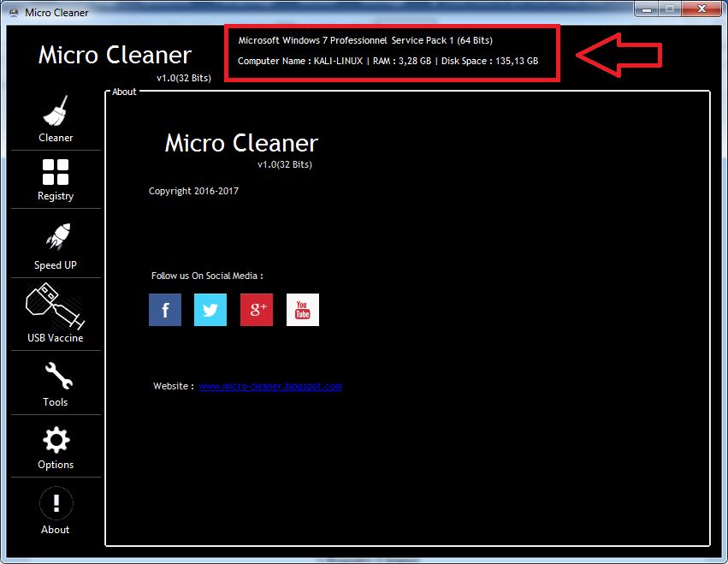Image resolution: width=728 pixels, height=564 pixels.
Task: Open the About exclamation icon
Action: coord(56,503)
